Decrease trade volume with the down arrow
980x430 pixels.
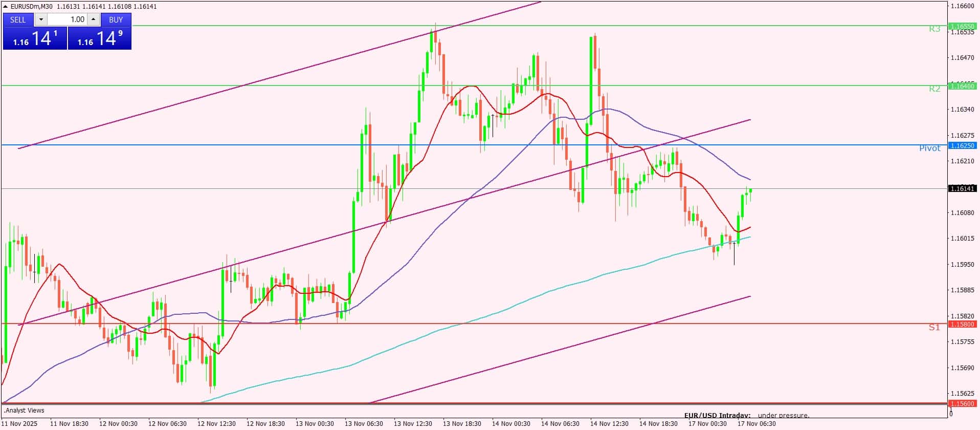41,19
